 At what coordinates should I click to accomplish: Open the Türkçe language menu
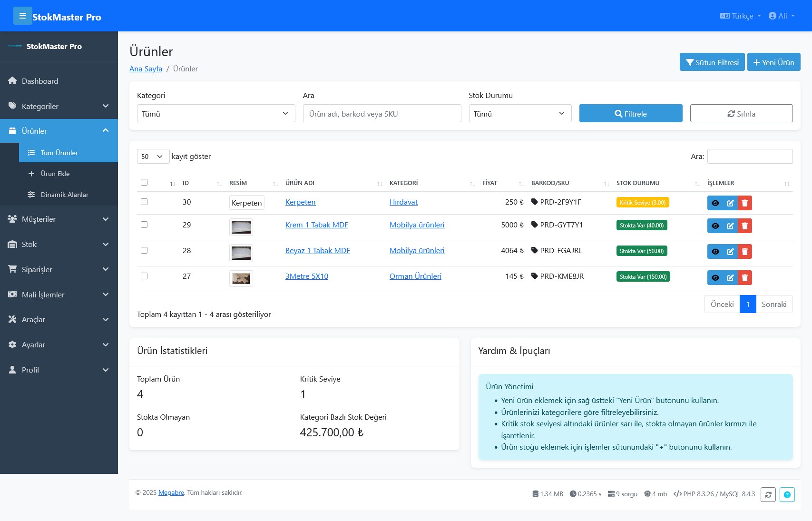click(x=740, y=16)
